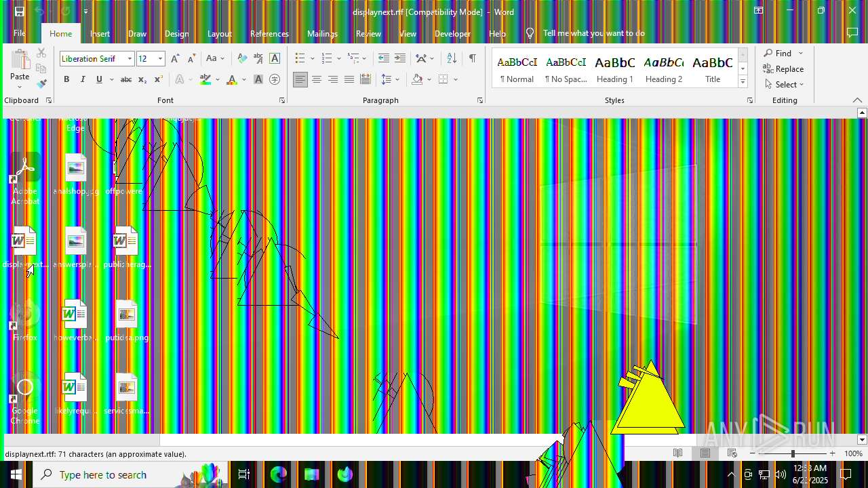The height and width of the screenshot is (488, 868).
Task: Open the File menu
Action: [20, 33]
